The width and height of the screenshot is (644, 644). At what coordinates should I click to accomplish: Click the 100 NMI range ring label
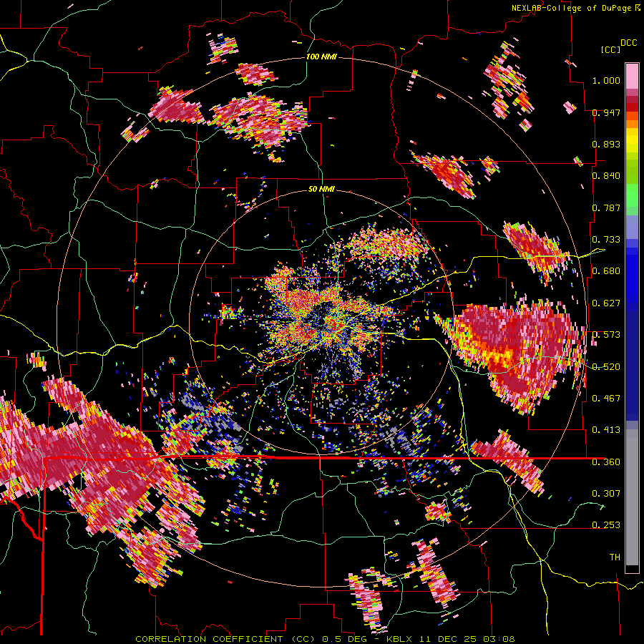pyautogui.click(x=321, y=57)
